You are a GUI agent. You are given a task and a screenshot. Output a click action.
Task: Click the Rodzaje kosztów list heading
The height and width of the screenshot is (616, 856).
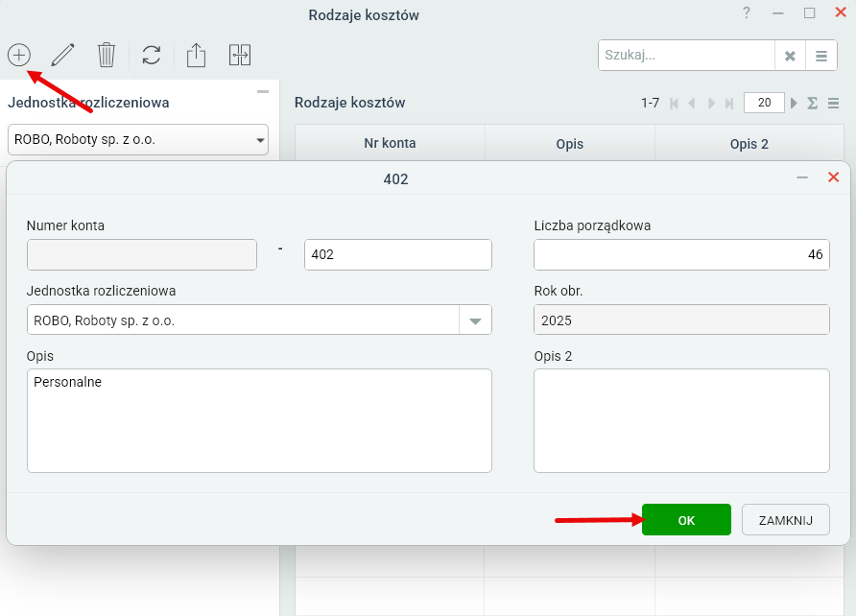pyautogui.click(x=350, y=103)
